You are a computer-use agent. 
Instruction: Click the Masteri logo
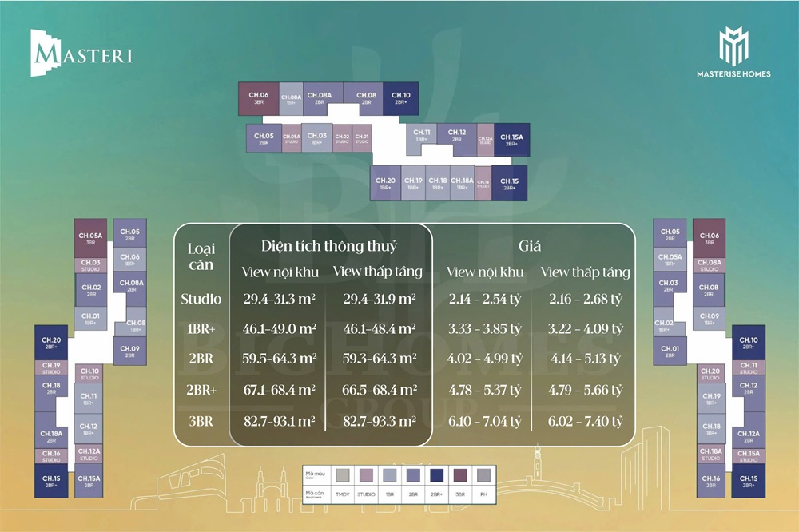[x=81, y=54]
